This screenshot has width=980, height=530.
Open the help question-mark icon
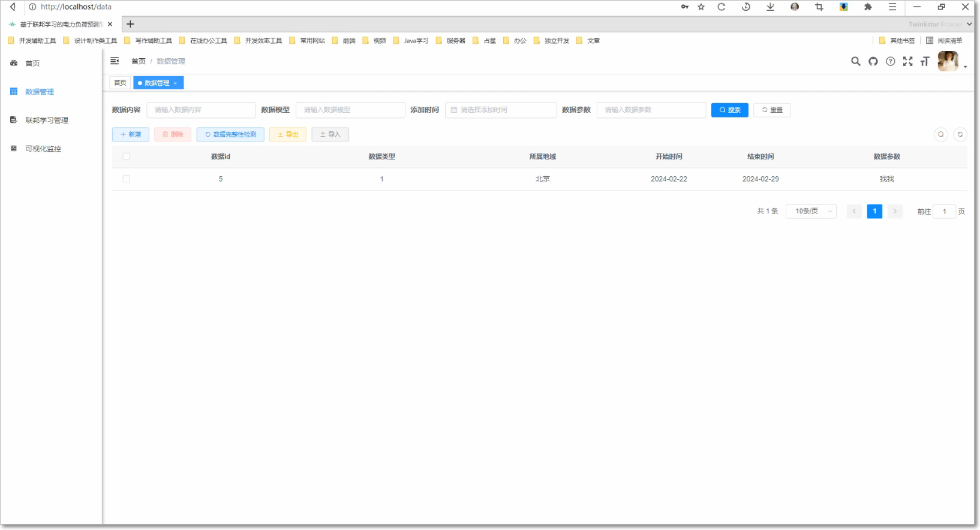[891, 61]
